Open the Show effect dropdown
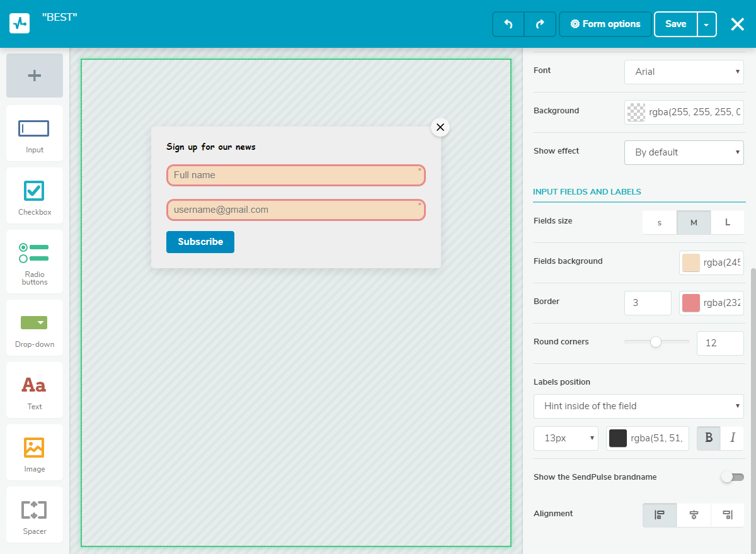 point(684,152)
